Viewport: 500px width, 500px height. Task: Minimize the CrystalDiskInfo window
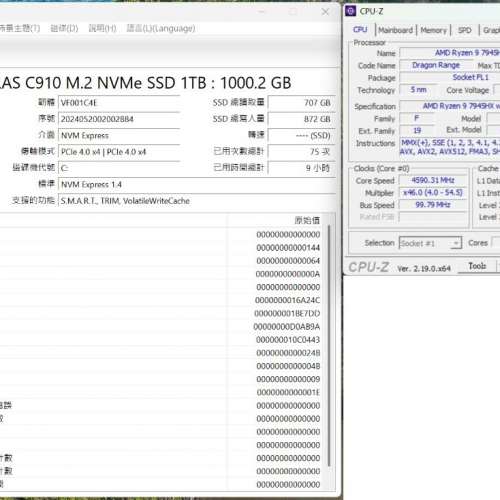[262, 12]
